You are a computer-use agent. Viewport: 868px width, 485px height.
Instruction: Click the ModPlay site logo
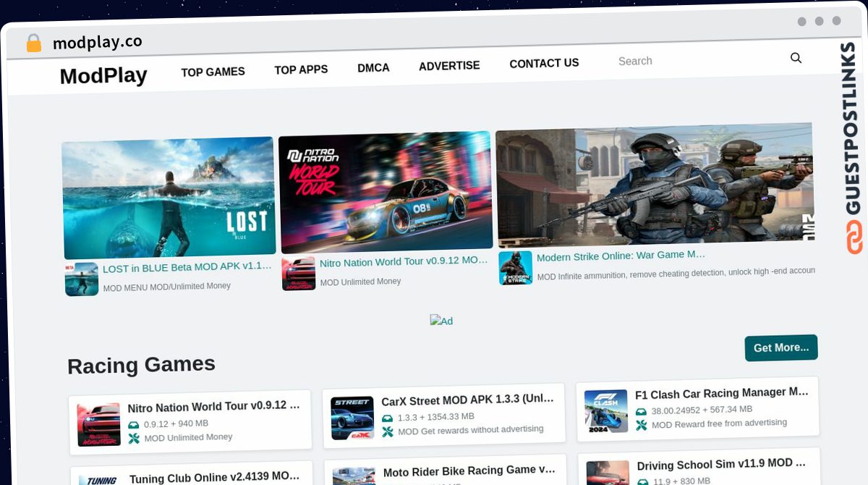tap(103, 75)
